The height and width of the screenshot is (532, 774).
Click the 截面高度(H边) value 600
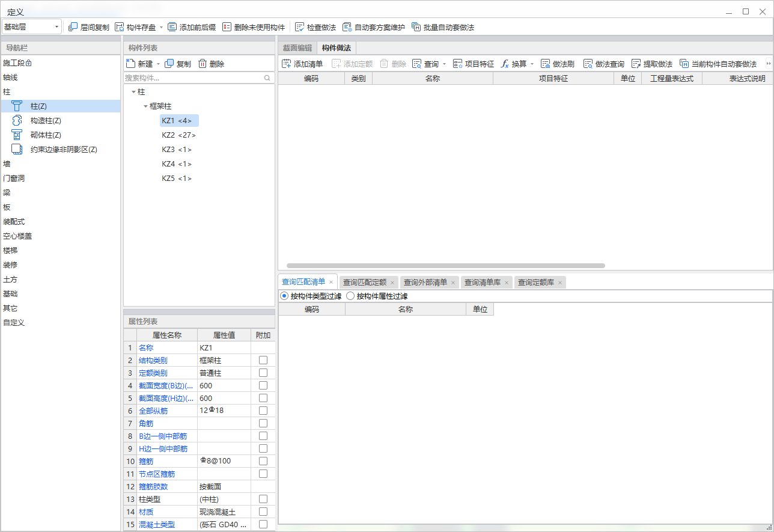[224, 398]
